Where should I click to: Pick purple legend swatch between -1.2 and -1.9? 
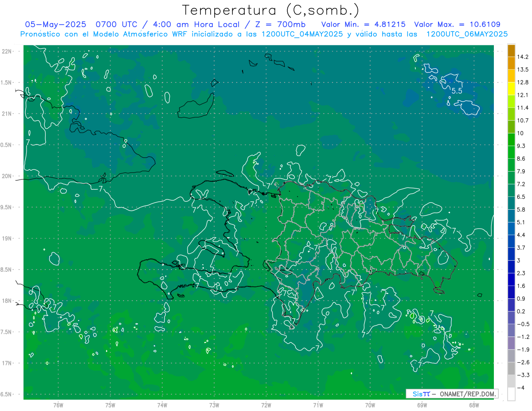tap(511, 343)
